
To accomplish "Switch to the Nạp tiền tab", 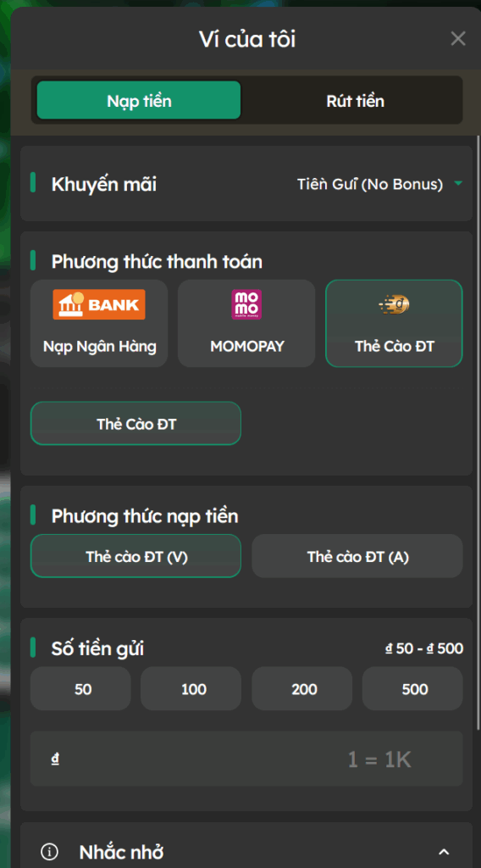I will tap(139, 101).
